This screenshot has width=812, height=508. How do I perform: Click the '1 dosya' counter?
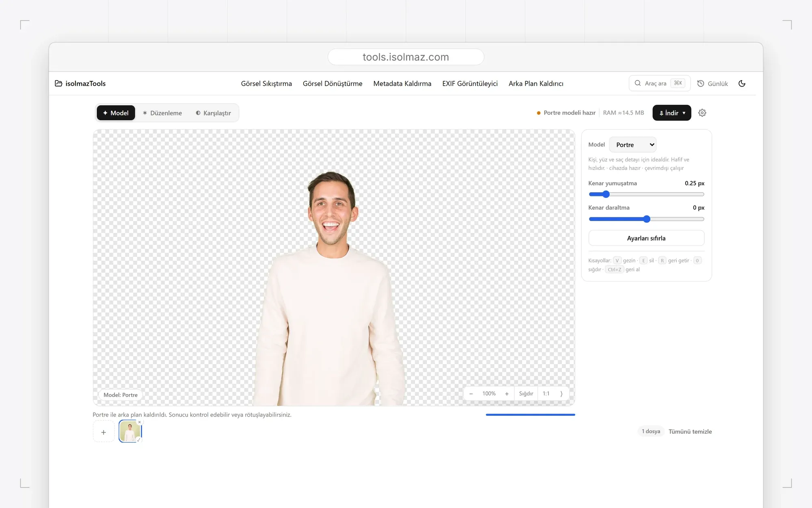651,431
